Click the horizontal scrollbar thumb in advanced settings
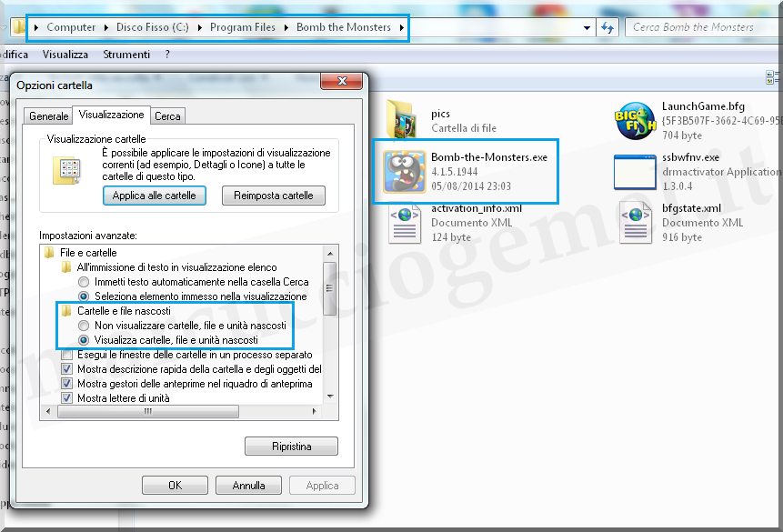 [148, 412]
